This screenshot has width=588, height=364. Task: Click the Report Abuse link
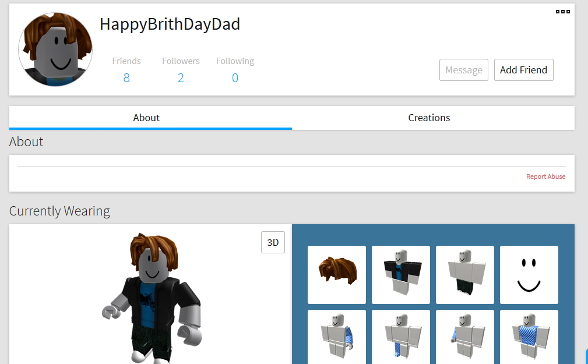[545, 176]
